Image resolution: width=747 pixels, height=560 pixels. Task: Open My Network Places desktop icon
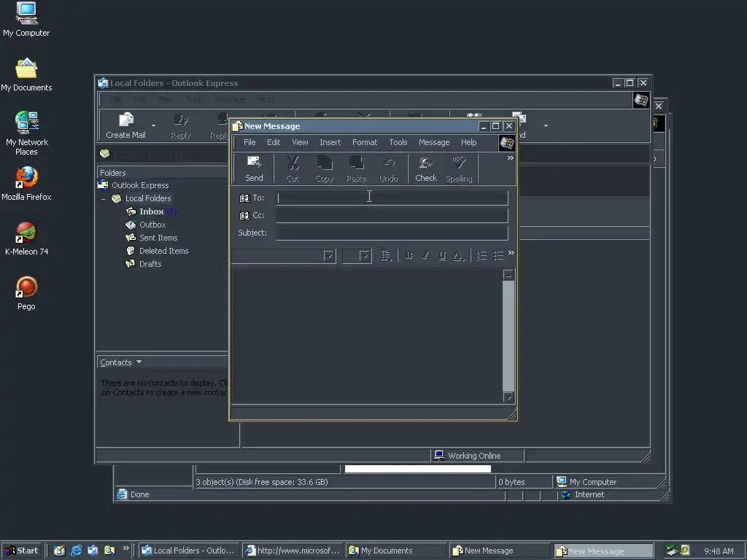(x=27, y=133)
